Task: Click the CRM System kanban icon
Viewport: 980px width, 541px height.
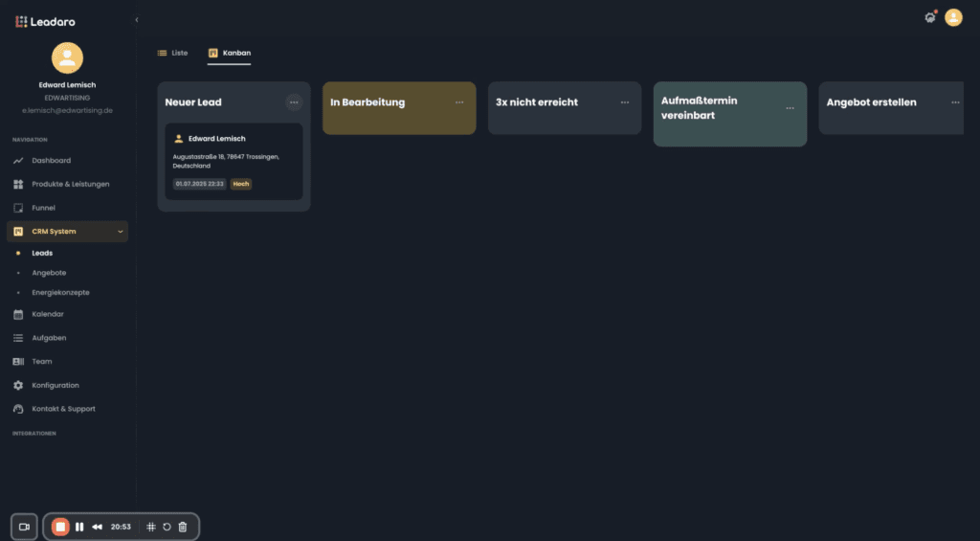Action: 18,232
